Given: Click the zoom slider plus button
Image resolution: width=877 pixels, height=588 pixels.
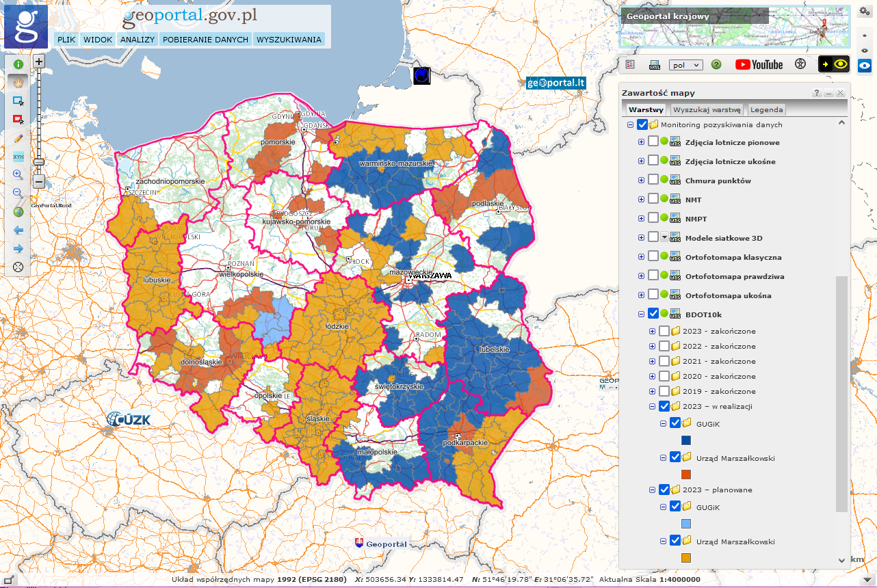Looking at the screenshot, I should [39, 62].
